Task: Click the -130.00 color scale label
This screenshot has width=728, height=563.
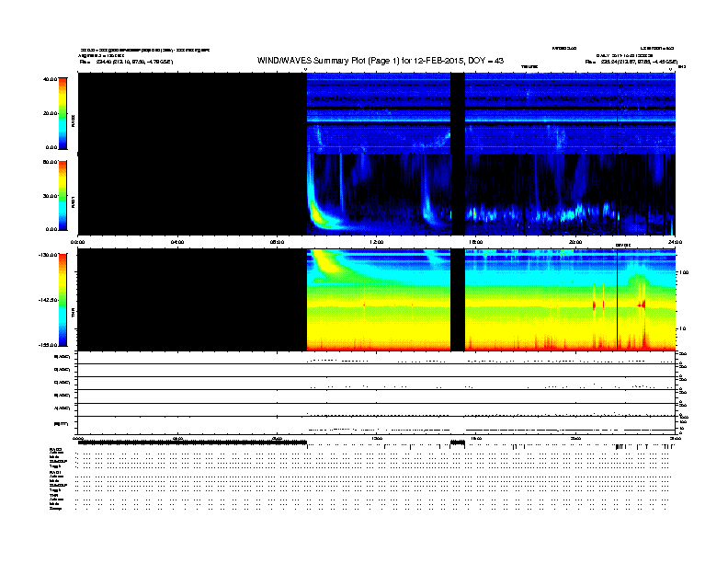Action: [x=49, y=255]
